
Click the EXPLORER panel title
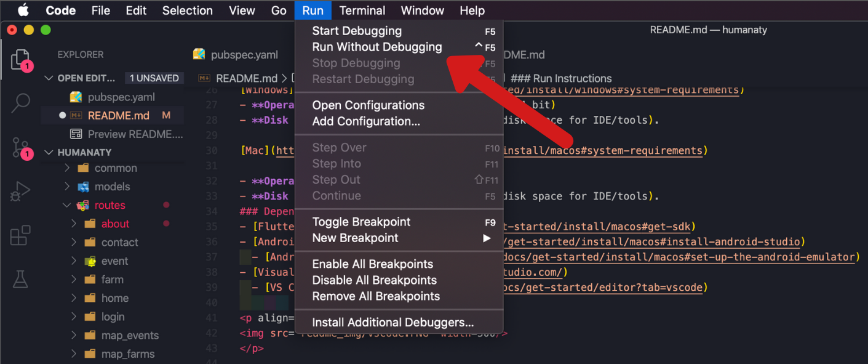pyautogui.click(x=81, y=54)
